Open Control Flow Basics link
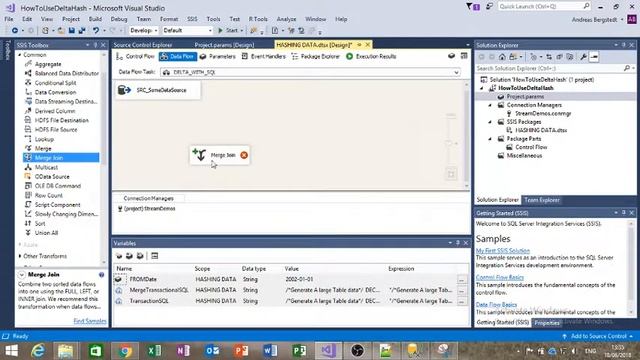 500,278
